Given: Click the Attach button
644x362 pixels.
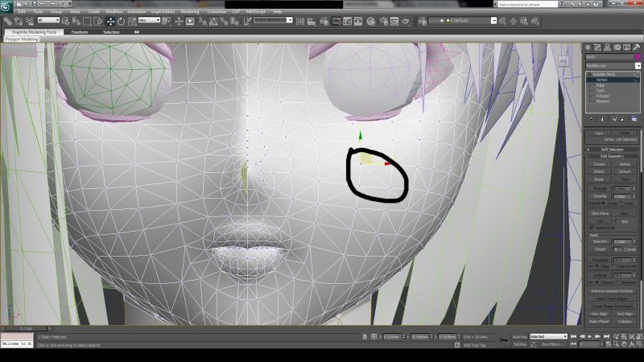Looking at the screenshot, I should point(600,171).
